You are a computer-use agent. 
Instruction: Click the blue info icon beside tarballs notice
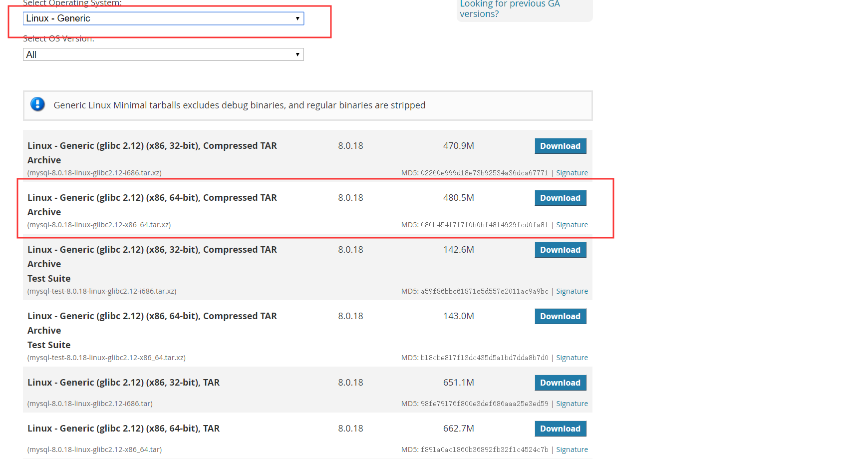[37, 104]
